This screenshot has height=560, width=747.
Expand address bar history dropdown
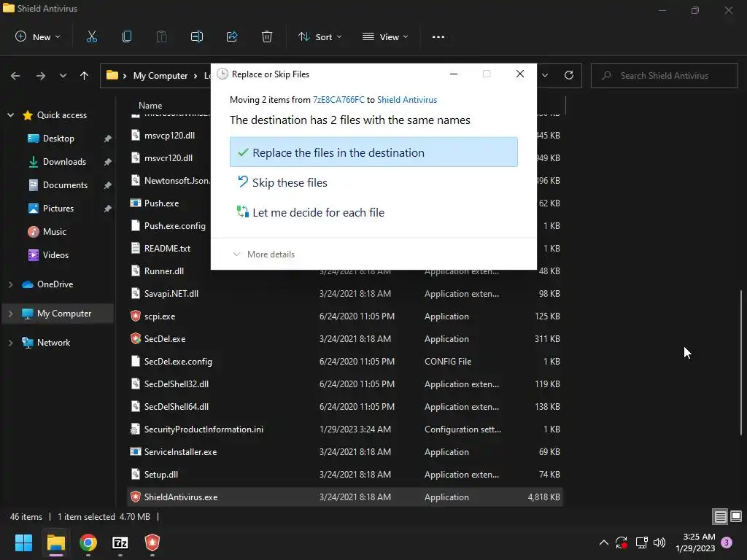coord(545,75)
